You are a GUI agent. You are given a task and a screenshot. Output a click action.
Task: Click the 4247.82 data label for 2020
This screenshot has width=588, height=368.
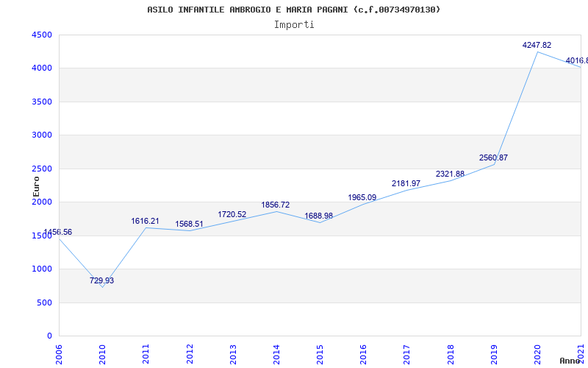pyautogui.click(x=537, y=45)
